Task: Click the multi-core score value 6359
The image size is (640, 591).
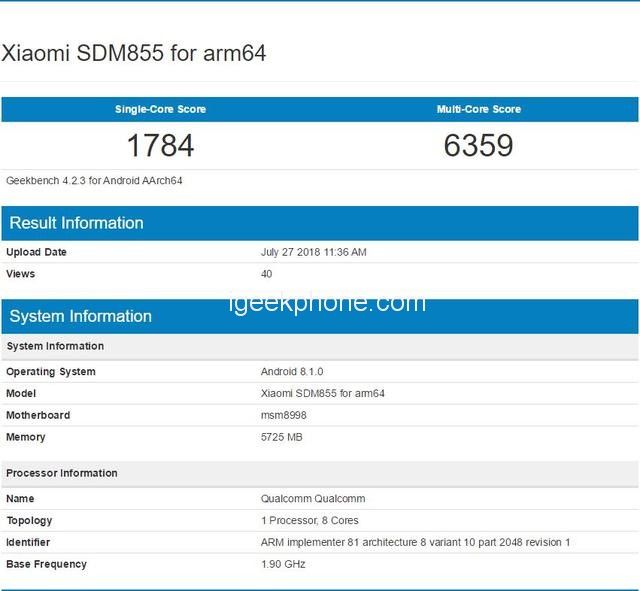Action: click(x=478, y=145)
